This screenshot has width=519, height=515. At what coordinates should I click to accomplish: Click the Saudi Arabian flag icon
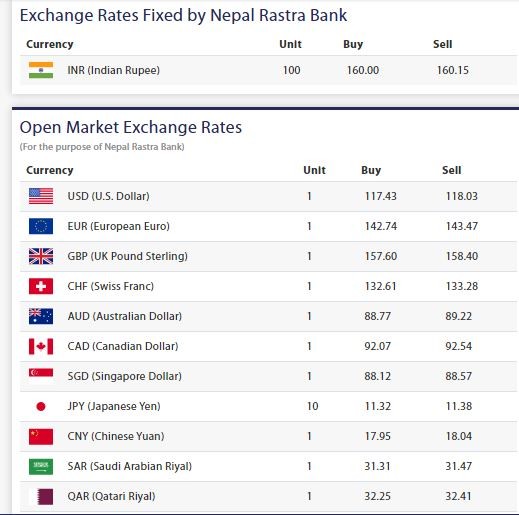click(41, 467)
